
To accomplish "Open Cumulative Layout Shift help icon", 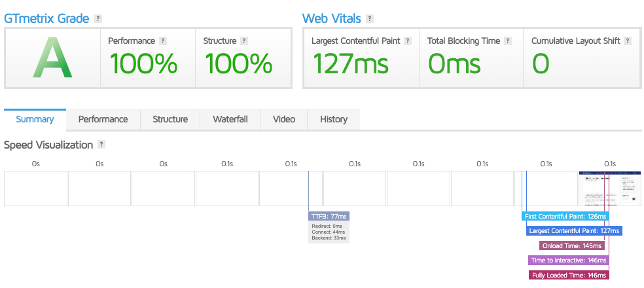I will [628, 41].
